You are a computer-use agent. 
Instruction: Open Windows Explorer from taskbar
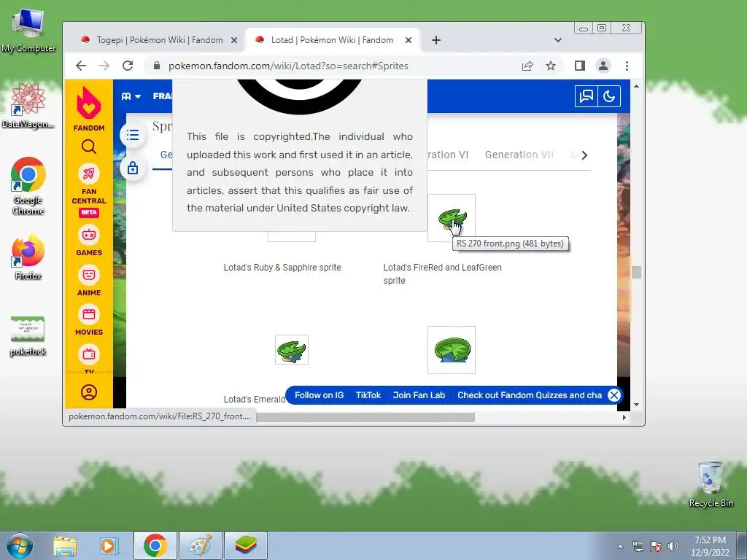(x=65, y=545)
